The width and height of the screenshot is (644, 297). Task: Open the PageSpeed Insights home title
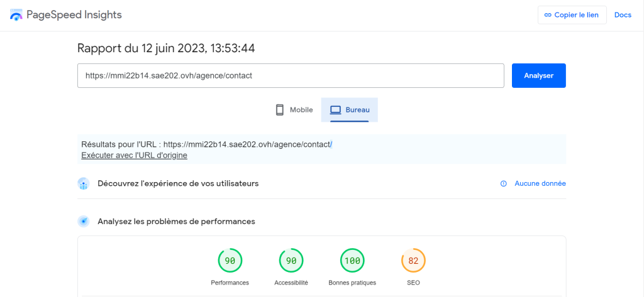click(x=74, y=15)
